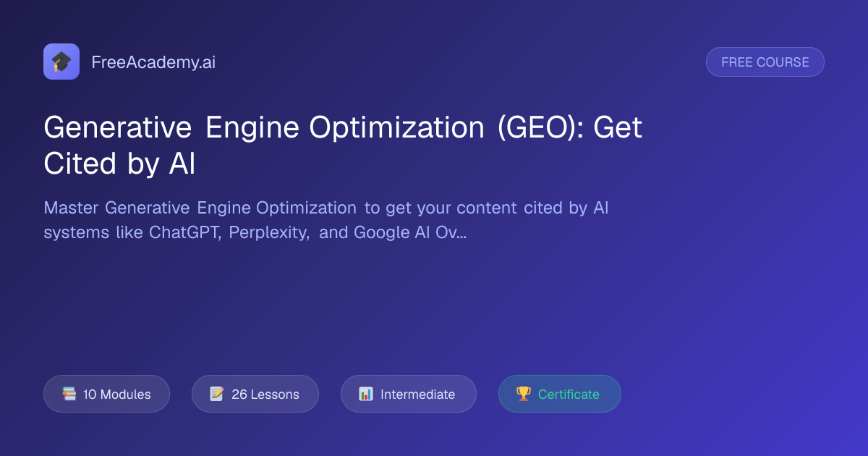Click the word 'Get' in the title

coord(617,128)
